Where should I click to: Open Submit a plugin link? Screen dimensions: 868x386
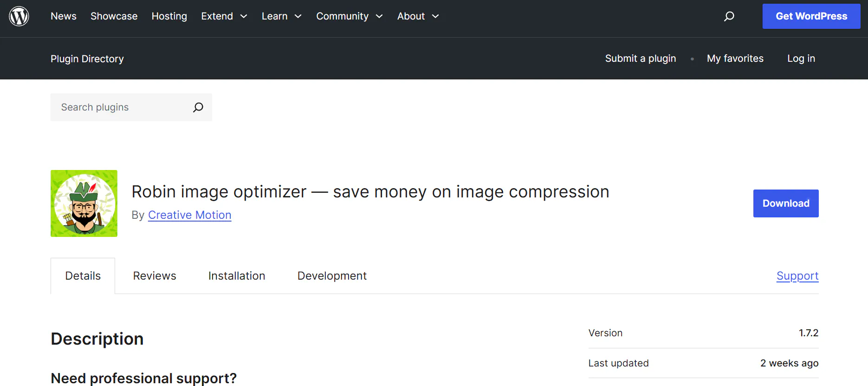[641, 59]
